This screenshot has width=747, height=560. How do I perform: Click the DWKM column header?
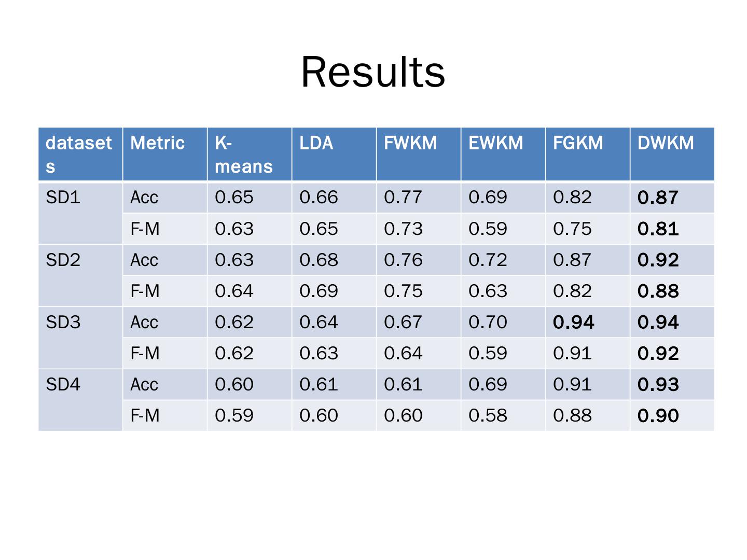[x=666, y=143]
